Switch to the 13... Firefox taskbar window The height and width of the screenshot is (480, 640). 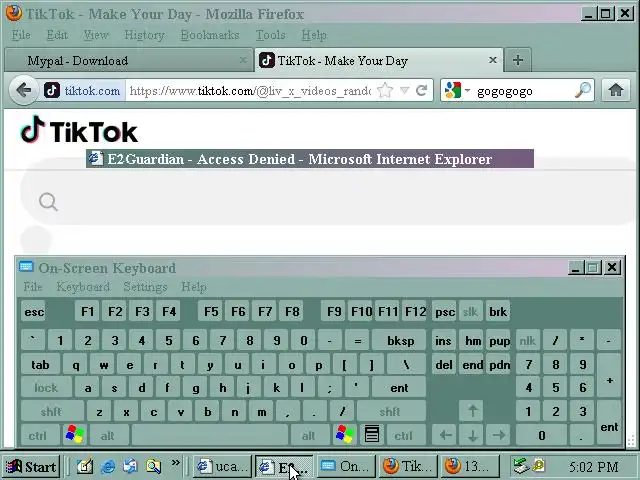(x=470, y=466)
